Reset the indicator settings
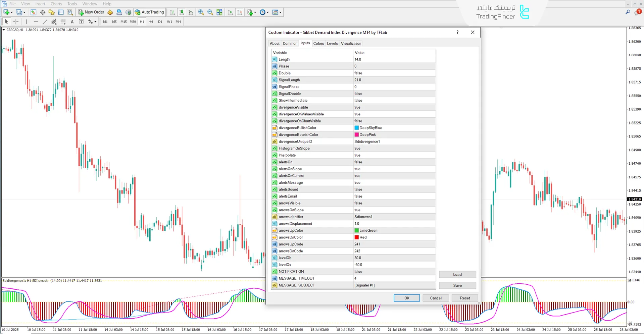Viewport: 644px width, 334px height. pyautogui.click(x=464, y=298)
